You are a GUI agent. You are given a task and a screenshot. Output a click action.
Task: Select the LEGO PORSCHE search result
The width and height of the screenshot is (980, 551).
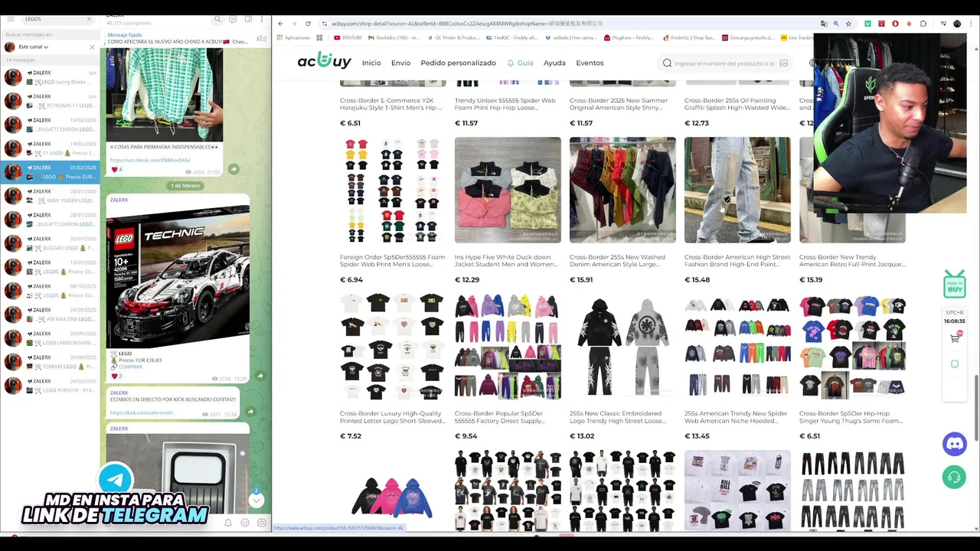click(51, 386)
